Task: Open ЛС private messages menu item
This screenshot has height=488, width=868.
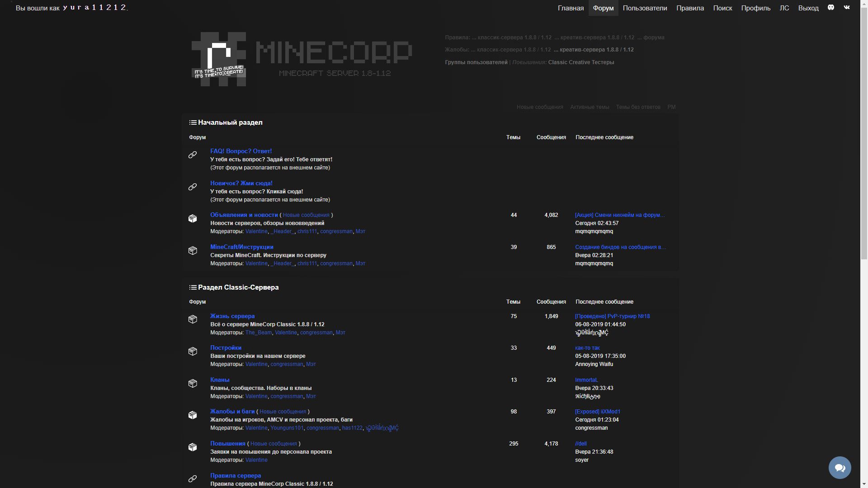Action: 784,8
